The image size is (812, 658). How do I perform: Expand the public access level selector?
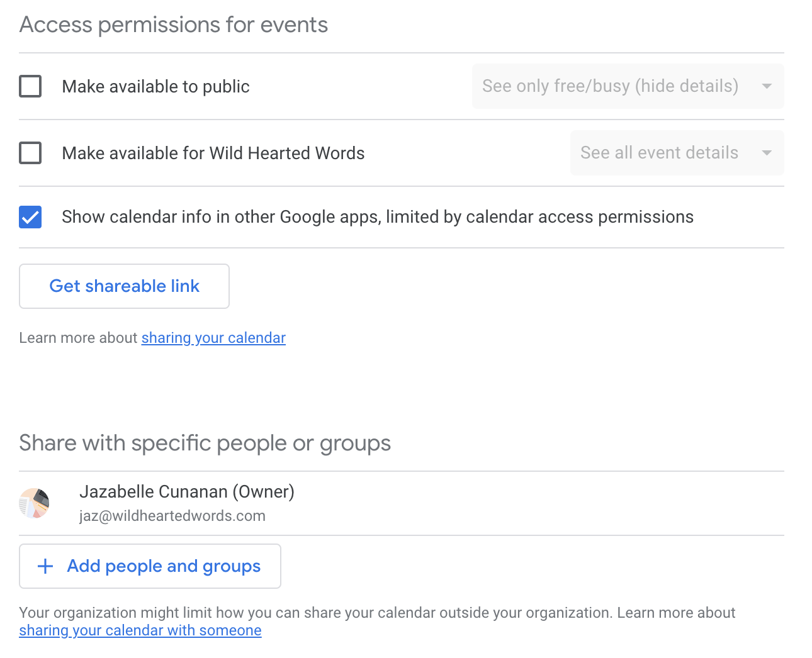point(628,86)
